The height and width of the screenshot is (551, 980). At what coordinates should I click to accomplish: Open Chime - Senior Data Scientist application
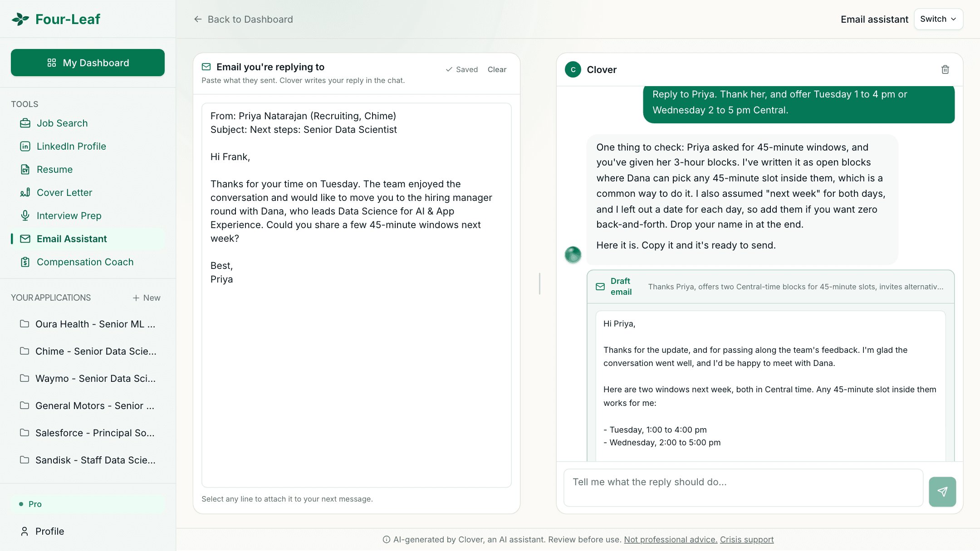(88, 351)
